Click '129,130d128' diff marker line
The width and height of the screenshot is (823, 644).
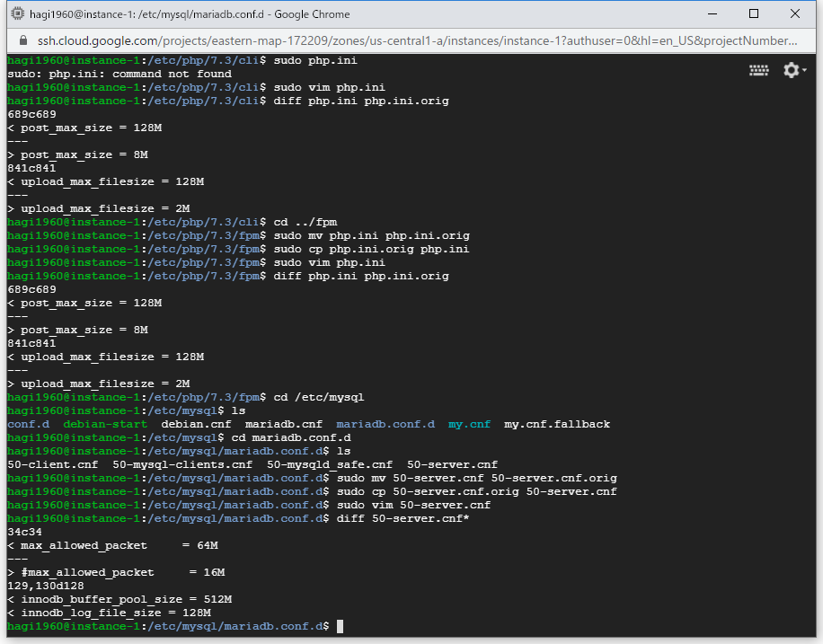pyautogui.click(x=46, y=586)
